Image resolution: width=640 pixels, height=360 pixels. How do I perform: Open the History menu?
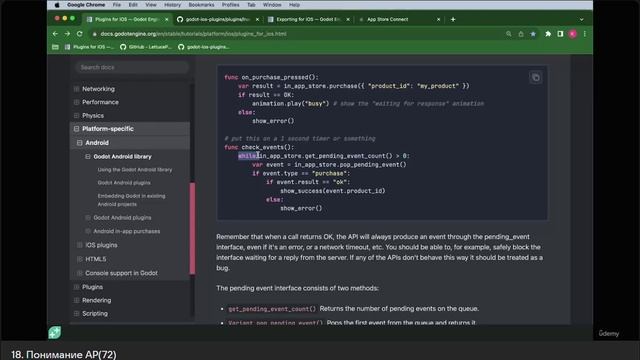tap(172, 5)
